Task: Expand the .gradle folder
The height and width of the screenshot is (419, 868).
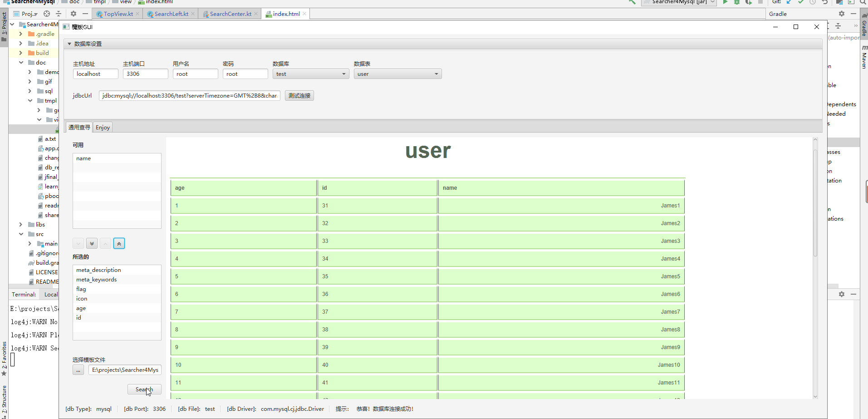Action: click(20, 34)
